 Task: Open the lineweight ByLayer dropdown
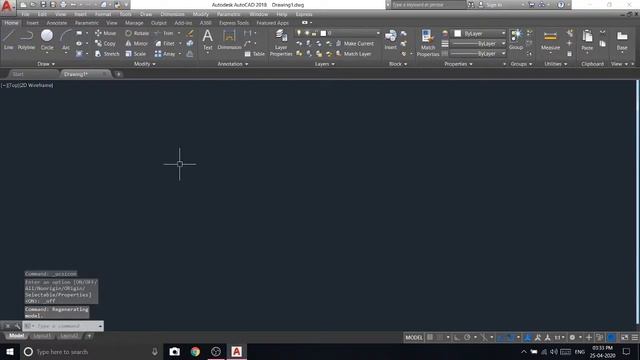coord(478,43)
